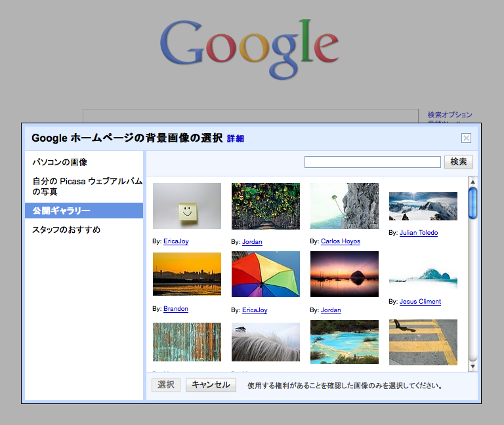Pick the snowy mountain range thumbnail
Screen dimensions: 504x425
(x=423, y=206)
